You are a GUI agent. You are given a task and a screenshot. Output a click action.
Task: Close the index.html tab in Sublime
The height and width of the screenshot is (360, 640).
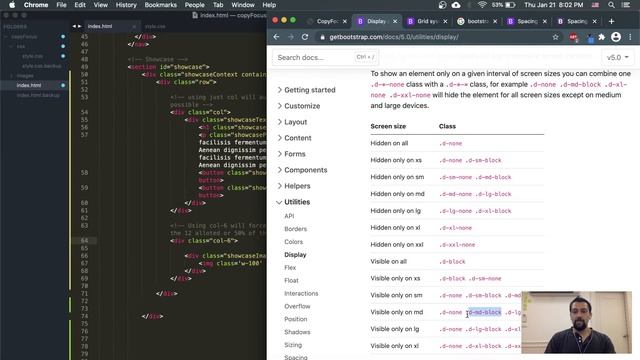point(134,27)
